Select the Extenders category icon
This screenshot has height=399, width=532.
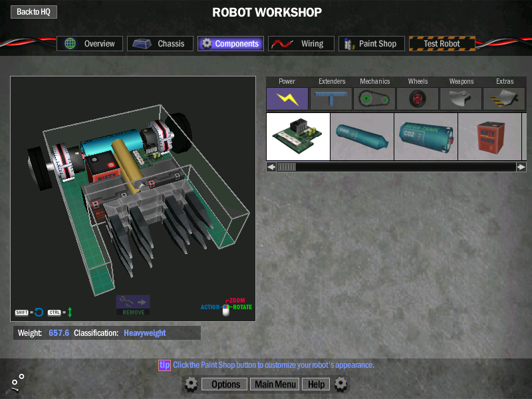point(331,99)
